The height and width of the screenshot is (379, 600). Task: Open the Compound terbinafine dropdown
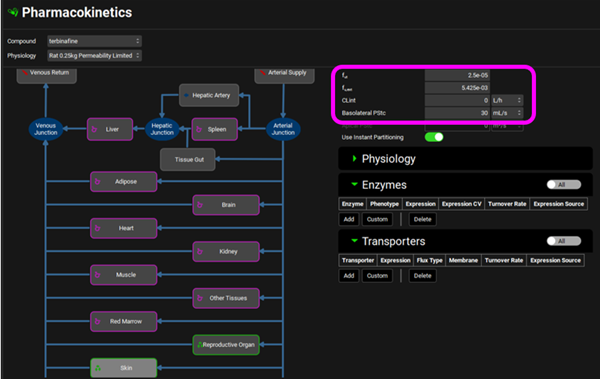[x=94, y=41]
